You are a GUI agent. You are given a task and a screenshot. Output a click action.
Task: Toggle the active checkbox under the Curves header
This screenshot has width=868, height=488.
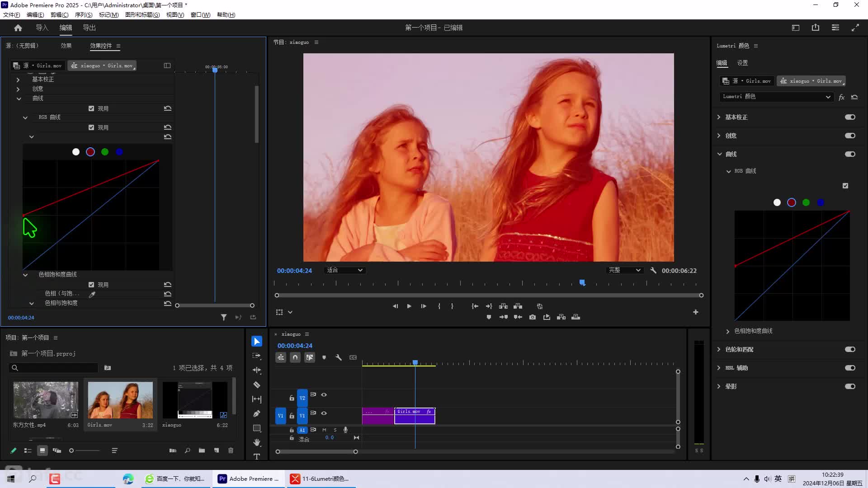click(91, 108)
